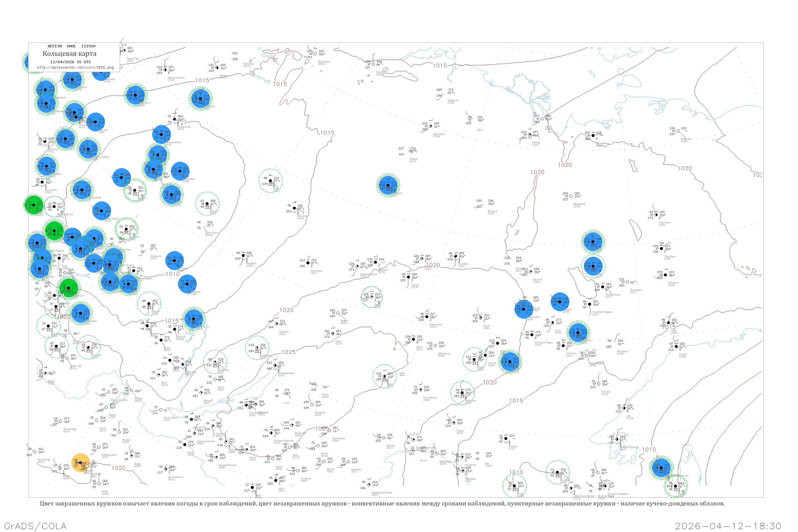The width and height of the screenshot is (798, 532).
Task: Click the 2026-04-12-18:30 timestamp
Action: tap(728, 526)
